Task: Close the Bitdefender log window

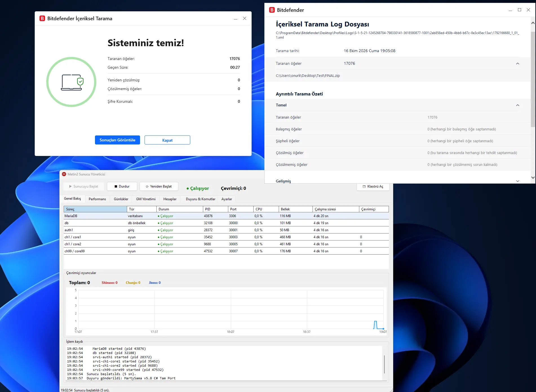Action: (528, 10)
